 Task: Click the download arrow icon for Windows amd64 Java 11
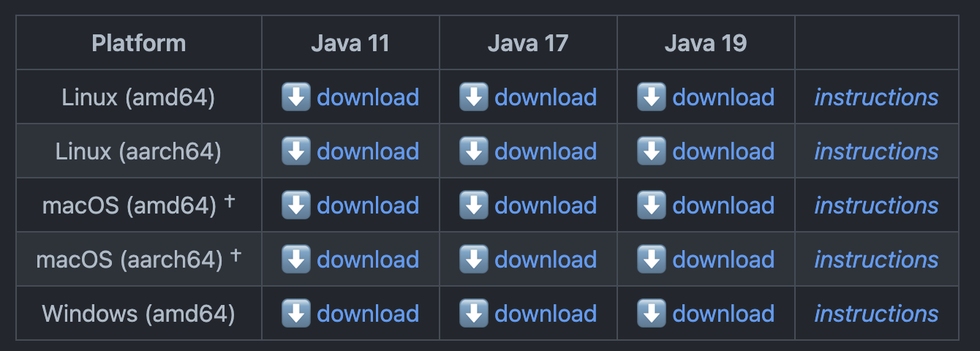(296, 313)
